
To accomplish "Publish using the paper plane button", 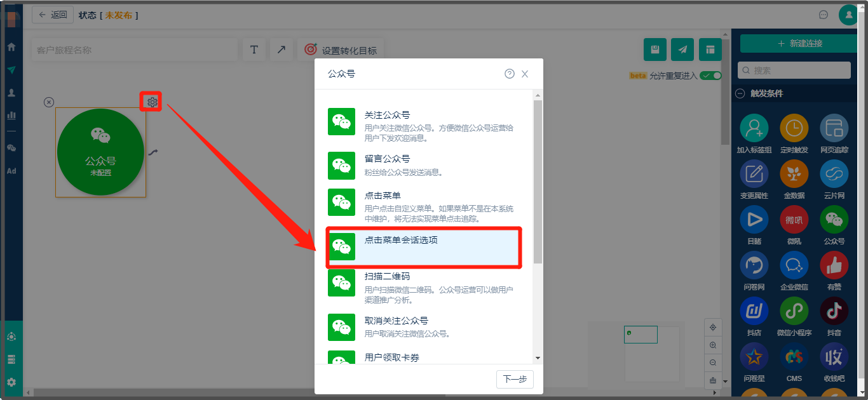I will pos(682,50).
